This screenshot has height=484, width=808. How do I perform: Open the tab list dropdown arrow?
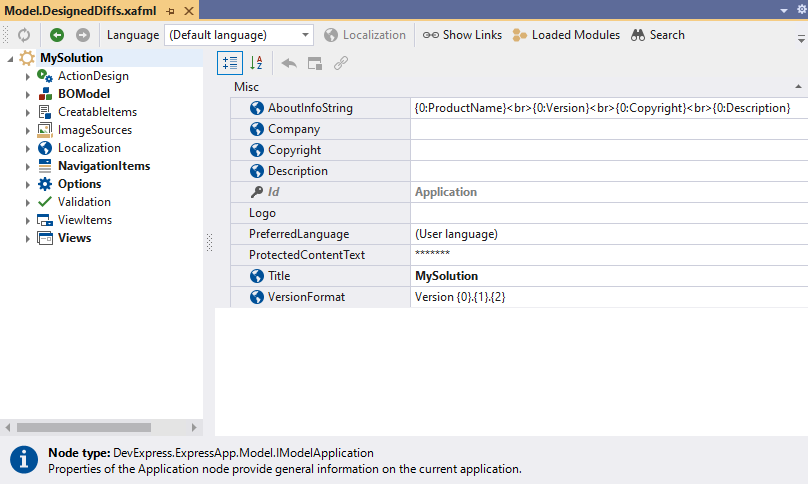click(784, 11)
